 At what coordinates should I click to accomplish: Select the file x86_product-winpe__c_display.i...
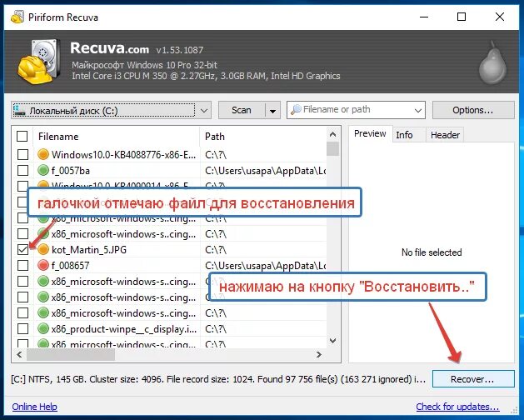(124, 329)
